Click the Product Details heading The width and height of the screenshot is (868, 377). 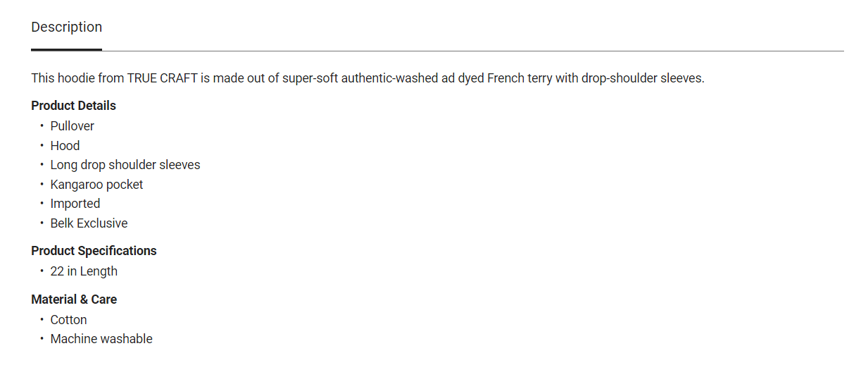pos(73,106)
